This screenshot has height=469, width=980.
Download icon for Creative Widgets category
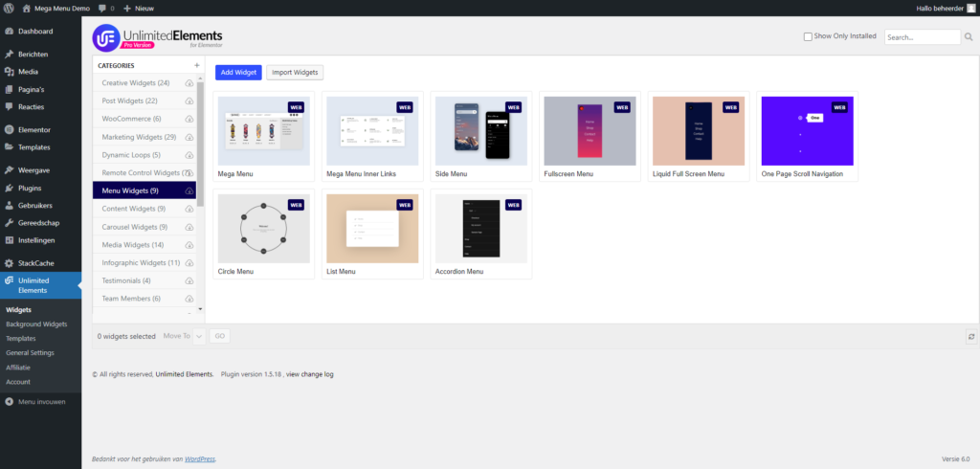(189, 83)
